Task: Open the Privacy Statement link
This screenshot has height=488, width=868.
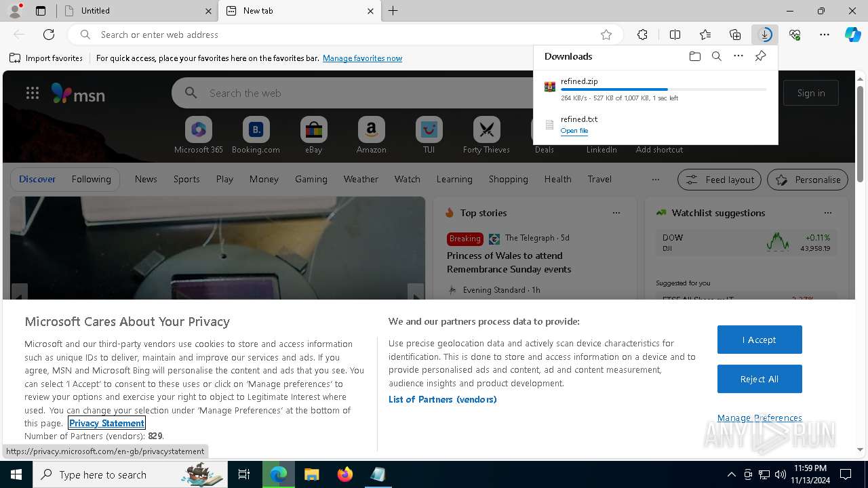Action: click(x=106, y=423)
